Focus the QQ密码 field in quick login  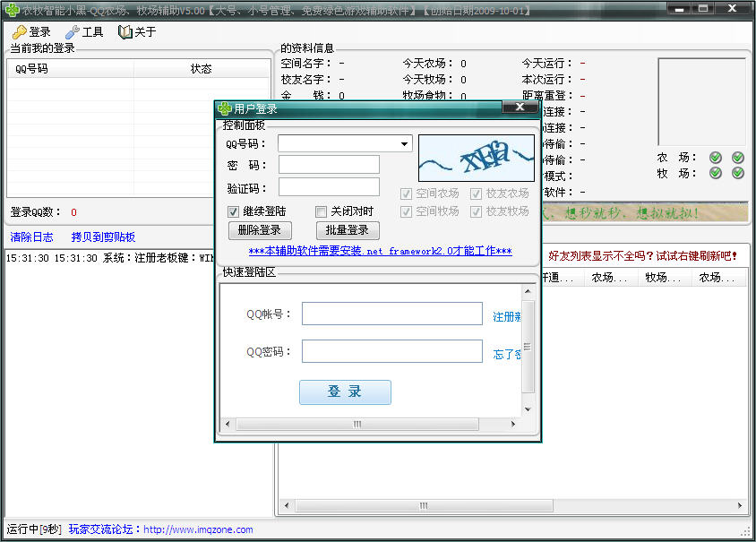pyautogui.click(x=392, y=351)
